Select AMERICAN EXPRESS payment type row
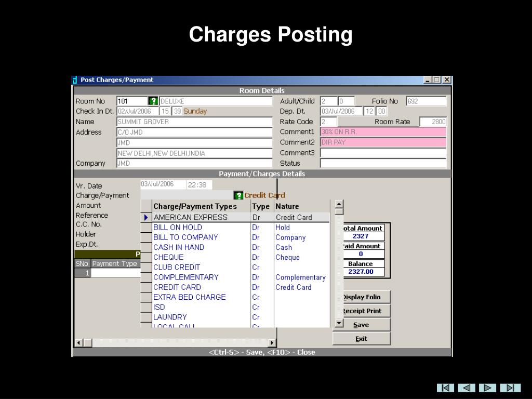Viewport: 532px width, 399px height. coord(235,217)
